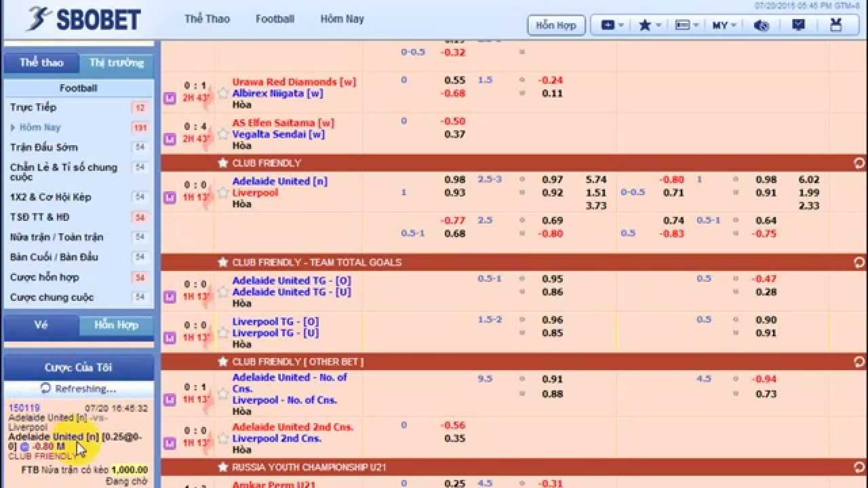Favorite the Adelaide United 2nd Cns star

tap(223, 438)
